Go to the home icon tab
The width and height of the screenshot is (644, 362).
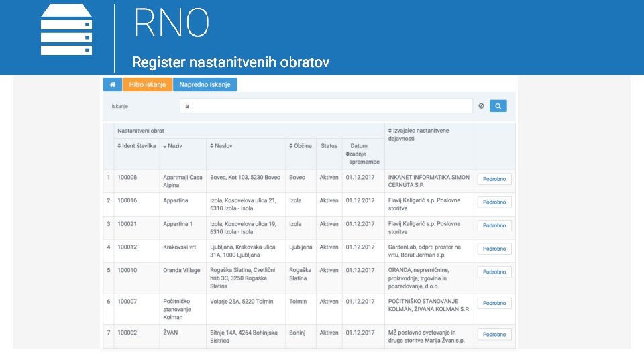(x=112, y=84)
